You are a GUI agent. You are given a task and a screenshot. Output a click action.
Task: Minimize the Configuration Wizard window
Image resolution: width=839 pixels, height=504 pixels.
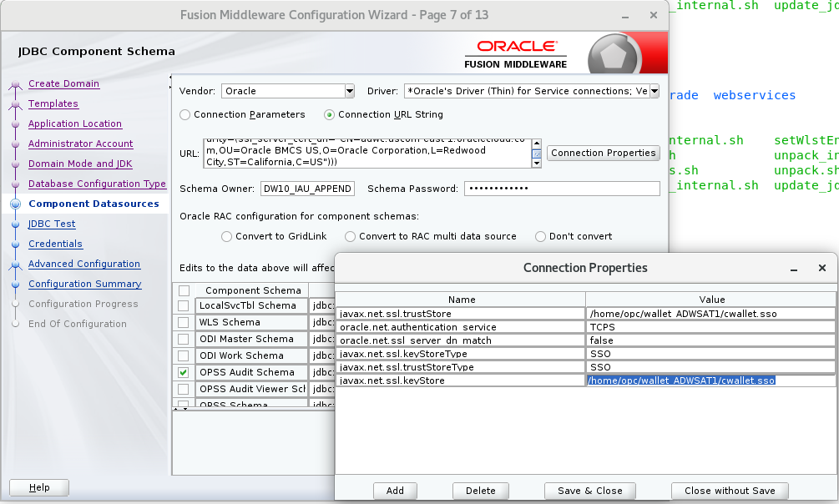pos(625,16)
